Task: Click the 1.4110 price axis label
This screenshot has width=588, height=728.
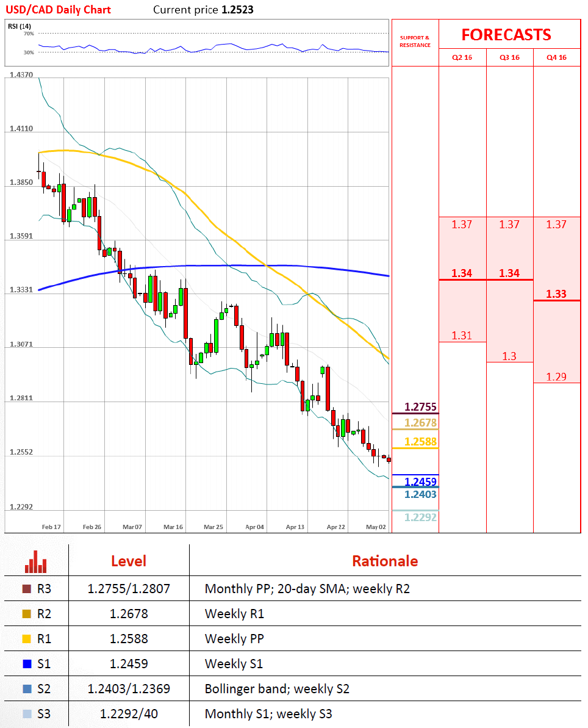Action: (x=21, y=129)
